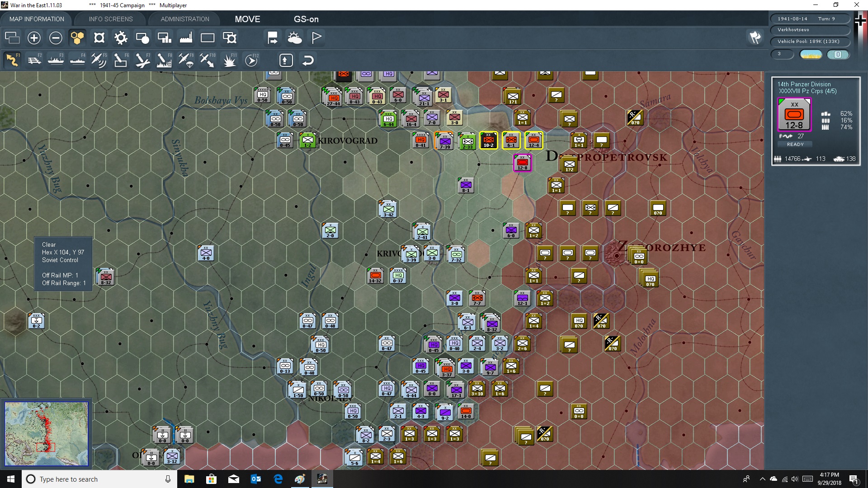Click the date and Turn 9 field
Image resolution: width=868 pixels, height=488 pixels.
tap(809, 19)
